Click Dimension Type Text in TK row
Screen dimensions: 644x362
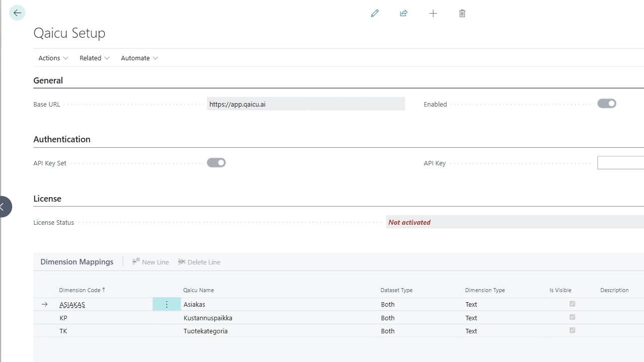pos(471,331)
